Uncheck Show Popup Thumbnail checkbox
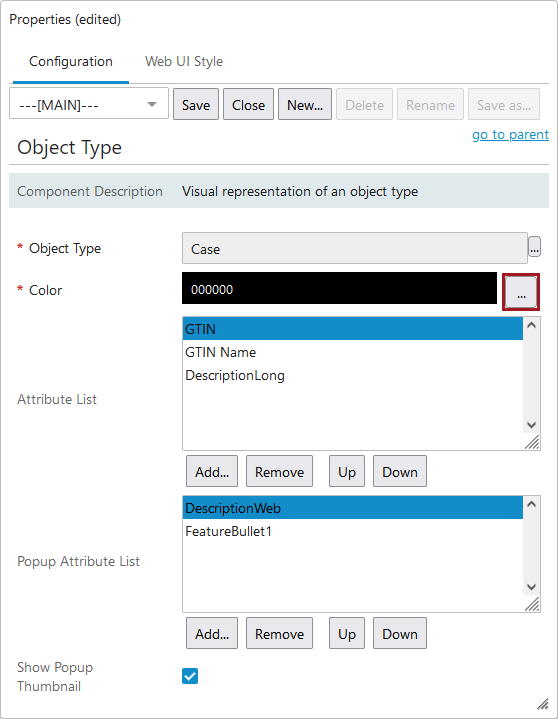Image resolution: width=558 pixels, height=719 pixels. click(190, 676)
